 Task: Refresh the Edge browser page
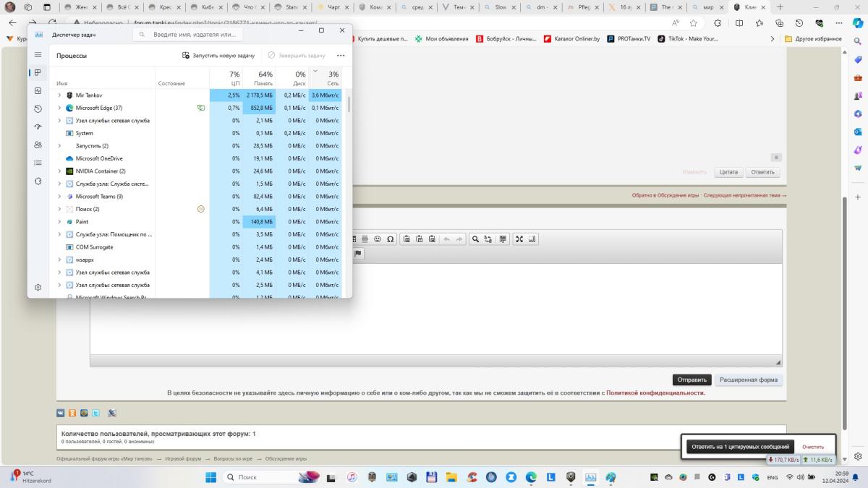(52, 23)
